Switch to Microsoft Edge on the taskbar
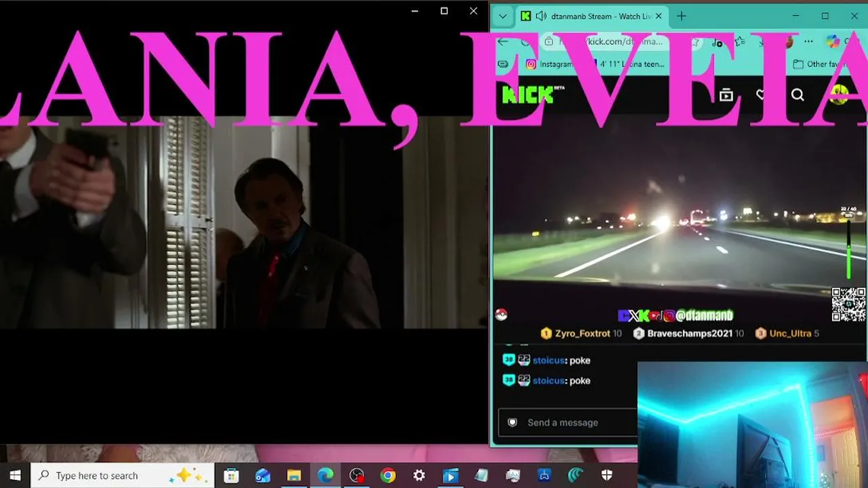This screenshot has width=868, height=488. tap(325, 476)
